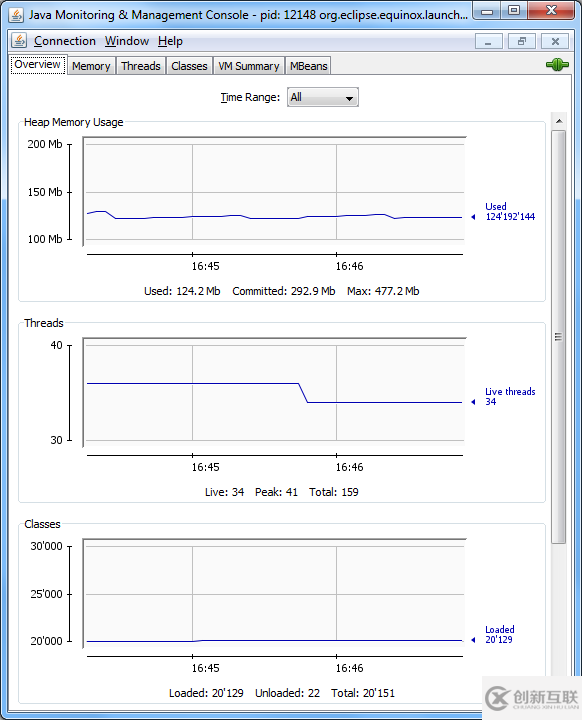Click the green connection status icon
Viewport: 582px width, 720px height.
point(557,65)
